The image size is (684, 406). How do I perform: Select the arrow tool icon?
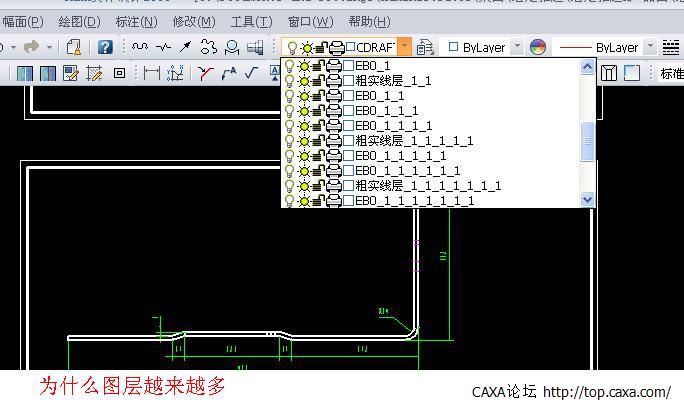185,47
